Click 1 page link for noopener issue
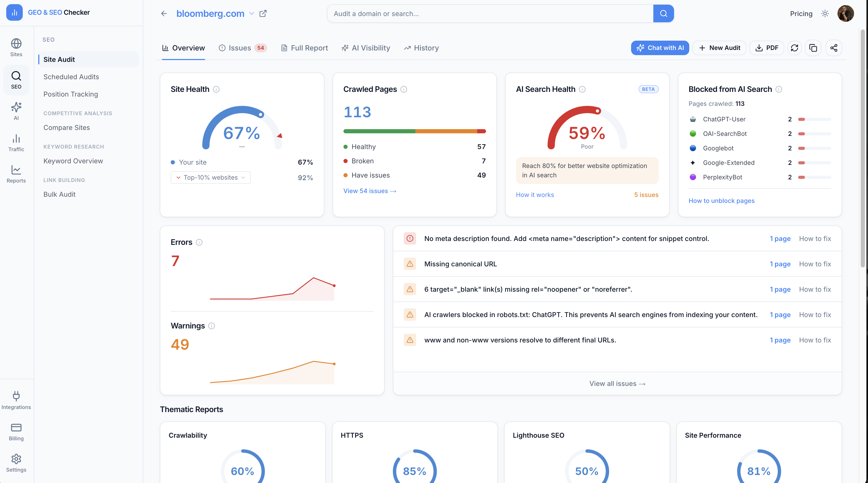 tap(780, 289)
